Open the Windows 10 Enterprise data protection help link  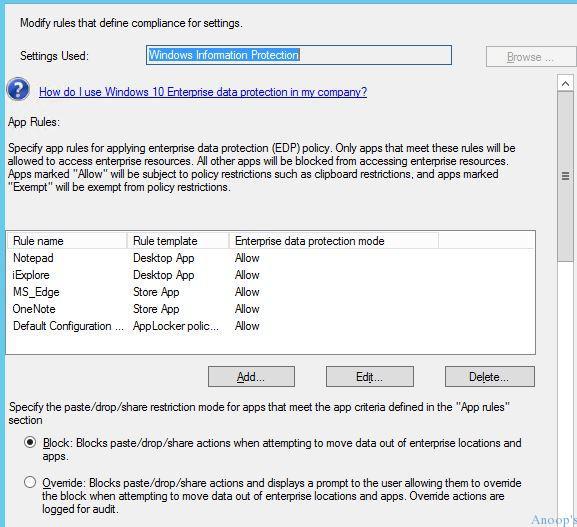click(203, 92)
